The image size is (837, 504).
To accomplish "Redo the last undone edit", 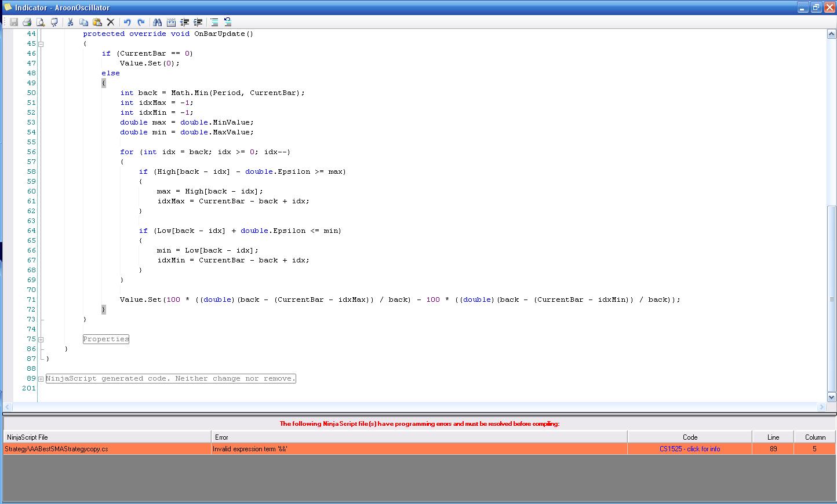I will pyautogui.click(x=141, y=22).
